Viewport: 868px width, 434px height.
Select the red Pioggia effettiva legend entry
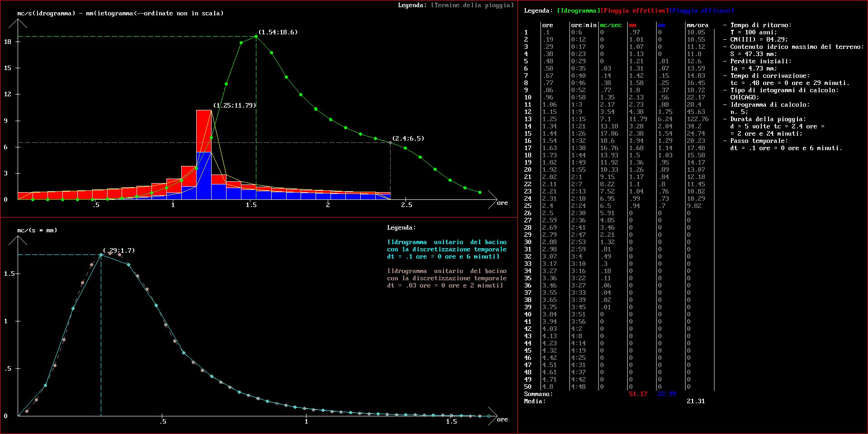tap(634, 10)
